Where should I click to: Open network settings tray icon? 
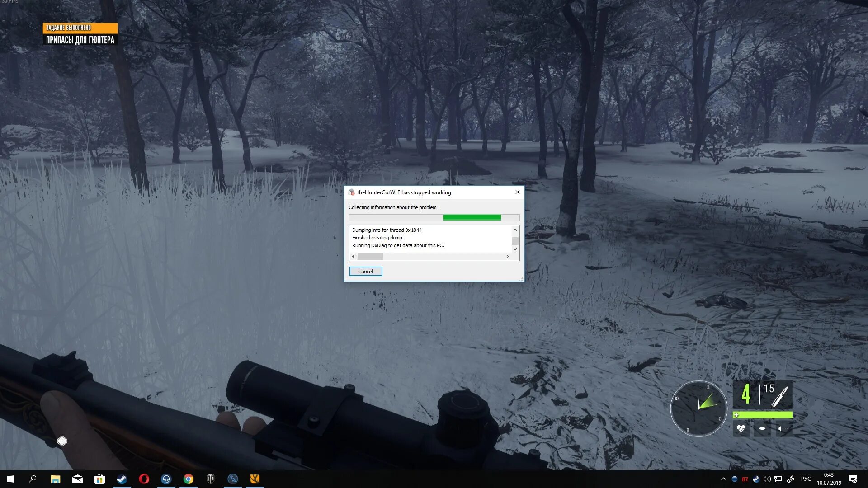pyautogui.click(x=778, y=479)
